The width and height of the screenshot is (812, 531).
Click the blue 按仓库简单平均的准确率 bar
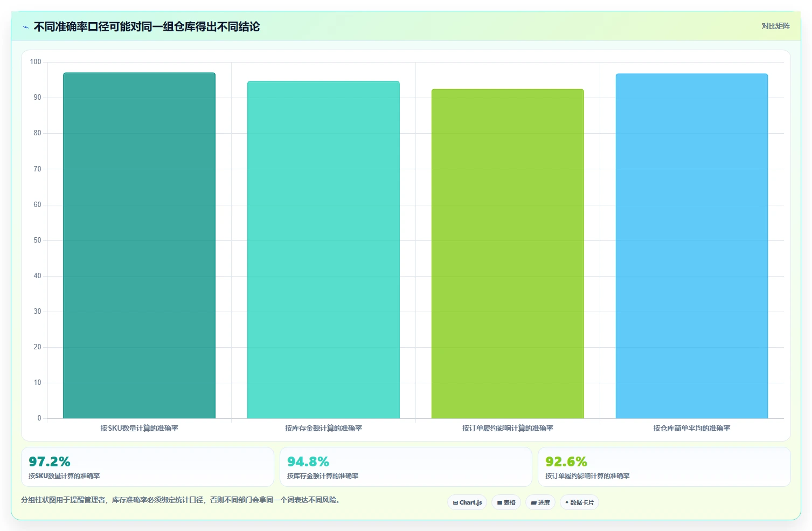(692, 246)
